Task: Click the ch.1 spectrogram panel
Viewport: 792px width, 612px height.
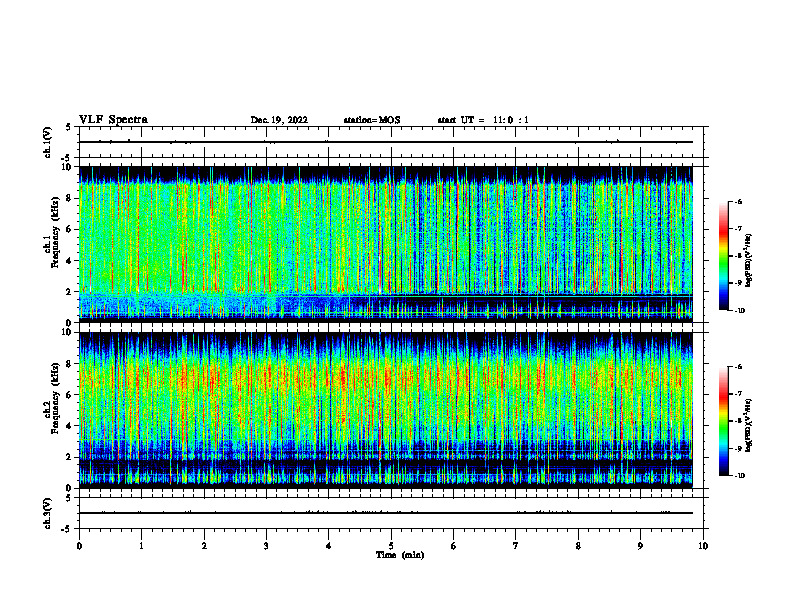Action: click(x=385, y=244)
